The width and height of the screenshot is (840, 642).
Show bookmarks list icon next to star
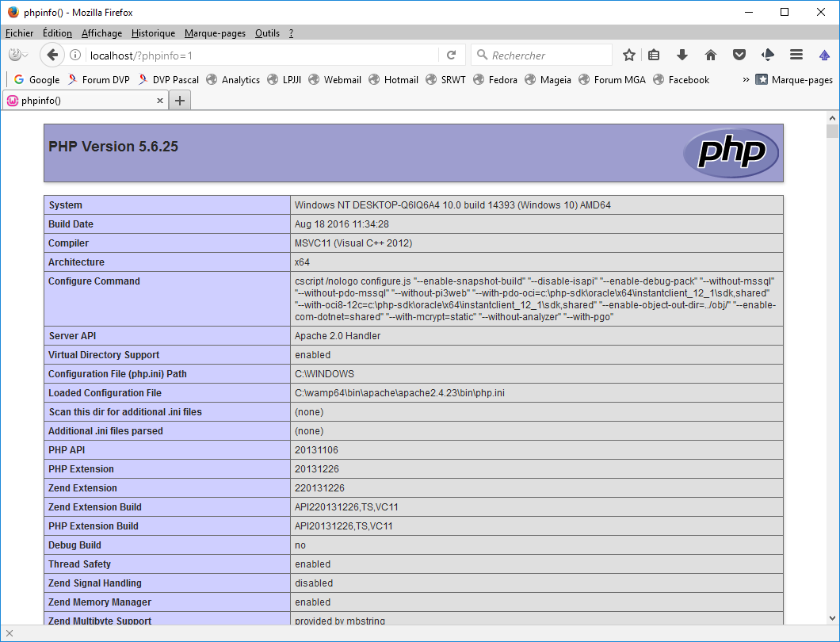(654, 55)
